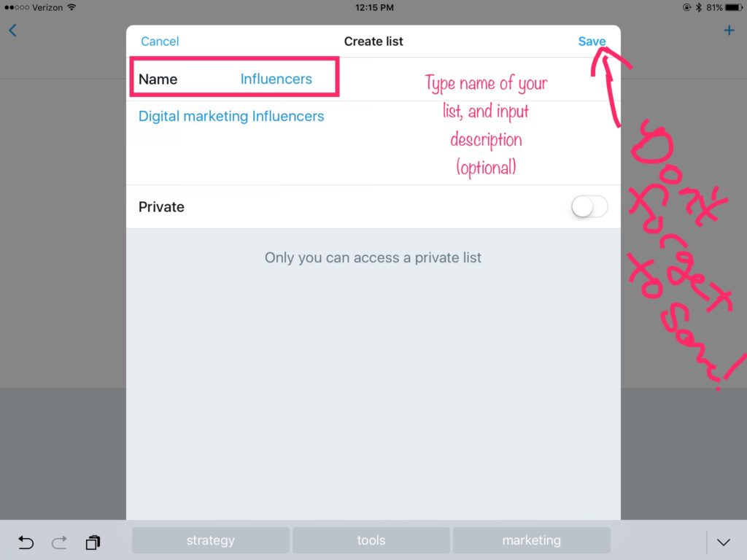Collapse keyboard with the down chevron
This screenshot has height=560, width=747.
pyautogui.click(x=723, y=542)
